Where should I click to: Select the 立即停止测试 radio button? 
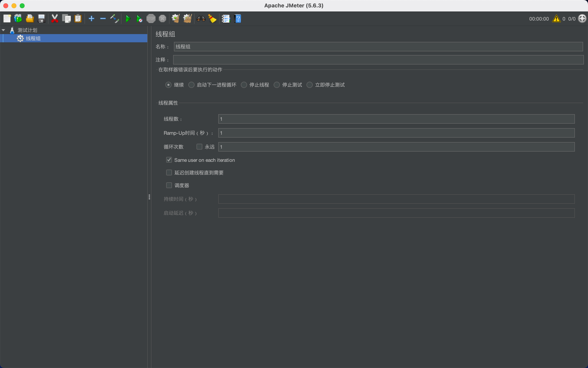[310, 85]
